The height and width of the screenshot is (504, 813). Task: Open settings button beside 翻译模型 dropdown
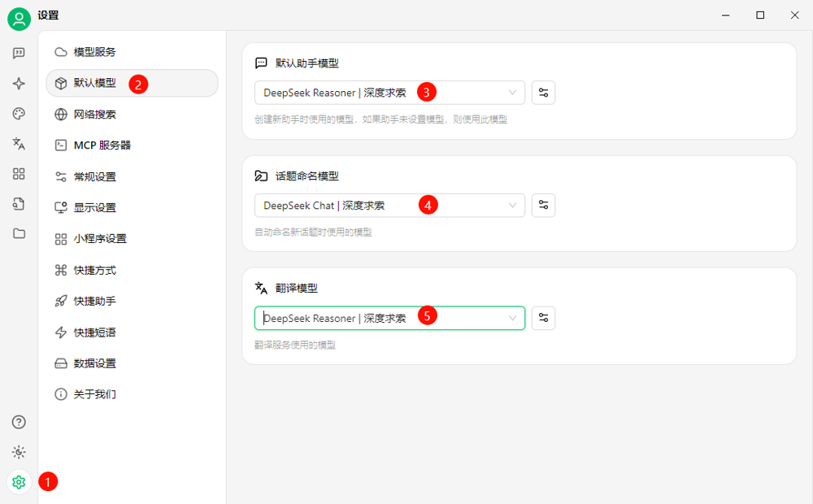543,318
